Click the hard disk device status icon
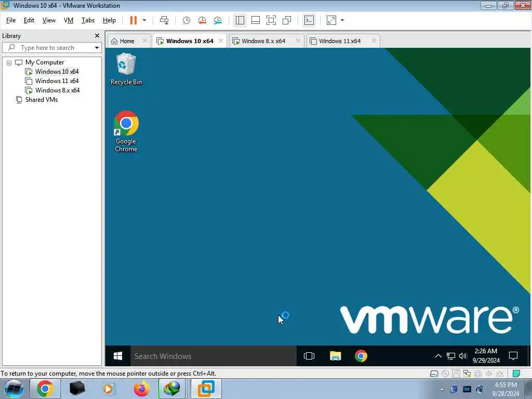The width and height of the screenshot is (532, 399). tap(434, 374)
